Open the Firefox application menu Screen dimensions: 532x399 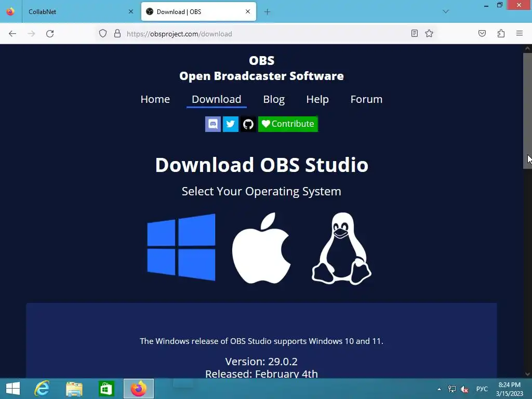click(520, 33)
